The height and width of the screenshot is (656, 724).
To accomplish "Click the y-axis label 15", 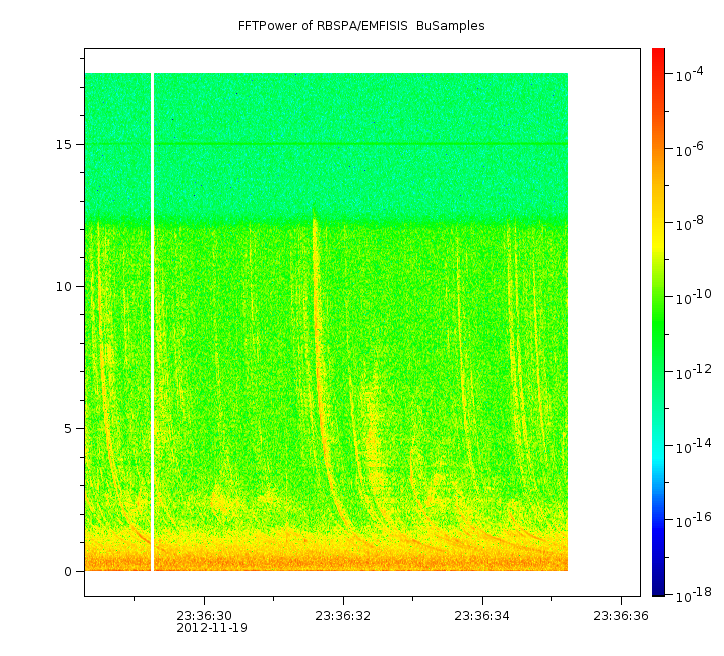I will click(x=64, y=144).
